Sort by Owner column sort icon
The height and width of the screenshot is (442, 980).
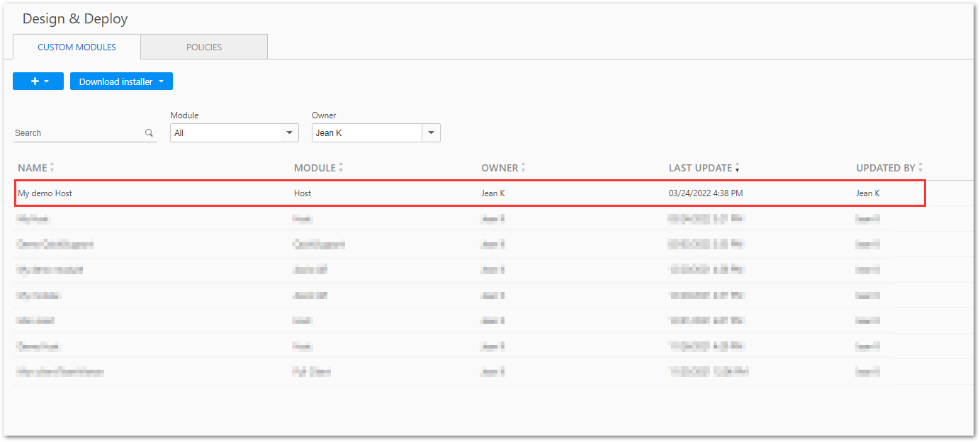click(524, 169)
